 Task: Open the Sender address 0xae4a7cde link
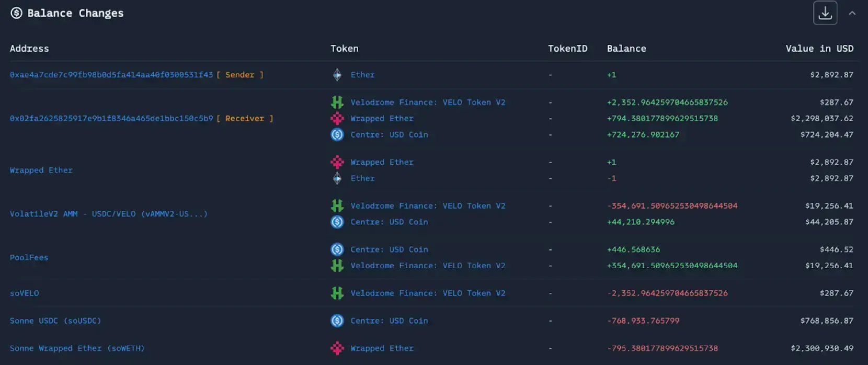pos(111,75)
